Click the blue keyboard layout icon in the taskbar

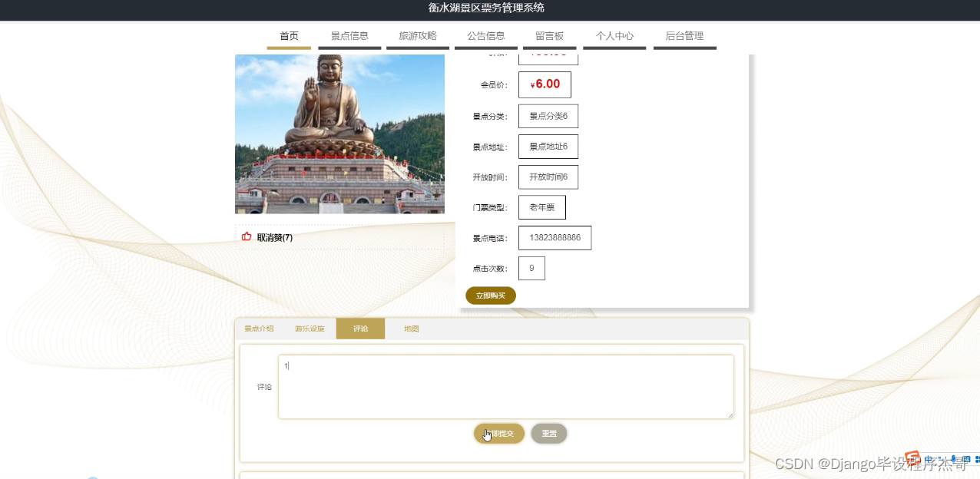pos(965,459)
